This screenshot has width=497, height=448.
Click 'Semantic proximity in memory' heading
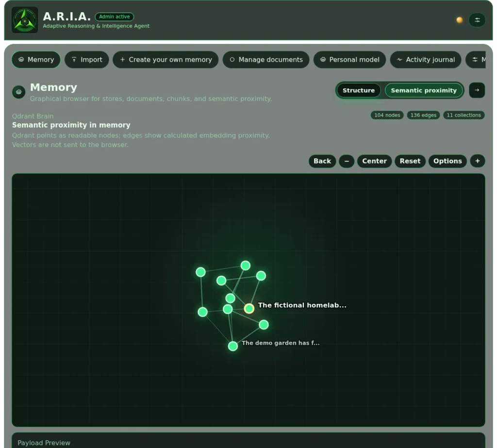pyautogui.click(x=71, y=125)
